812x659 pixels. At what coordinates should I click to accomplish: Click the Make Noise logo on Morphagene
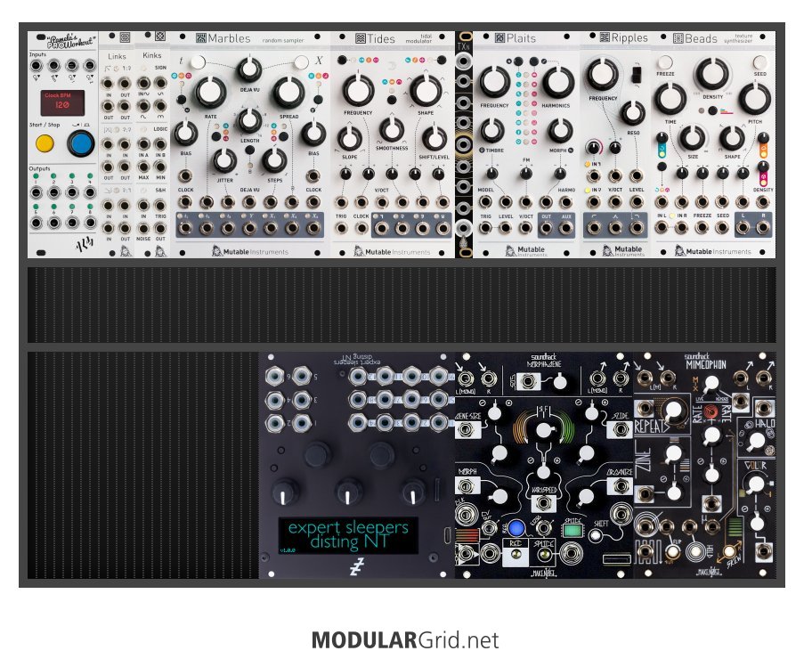[543, 574]
